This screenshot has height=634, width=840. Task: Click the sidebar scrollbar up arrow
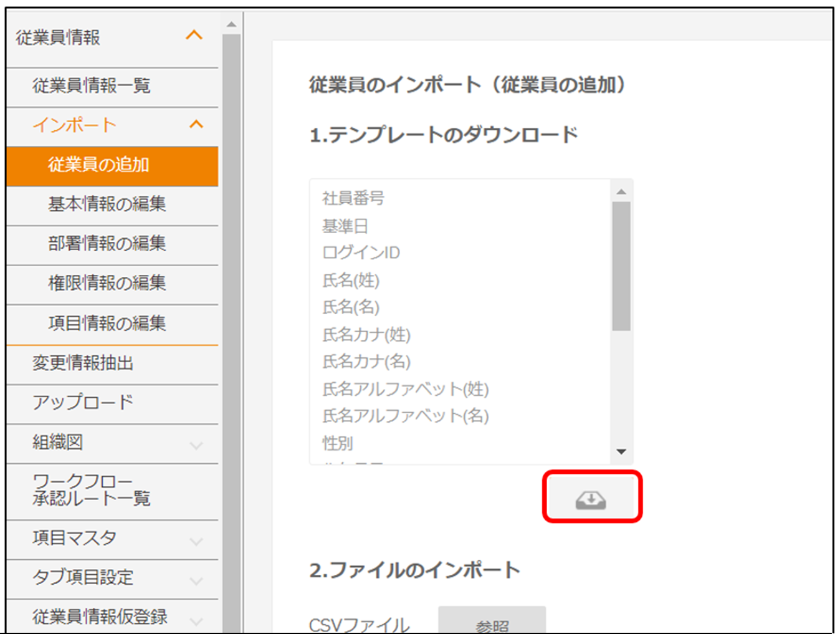[231, 25]
